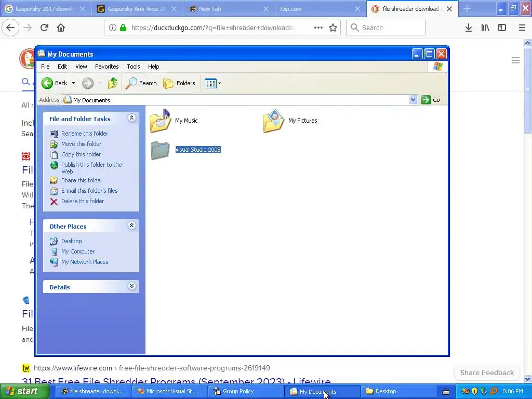Click Delete this folder
Image resolution: width=532 pixels, height=399 pixels.
coord(83,201)
